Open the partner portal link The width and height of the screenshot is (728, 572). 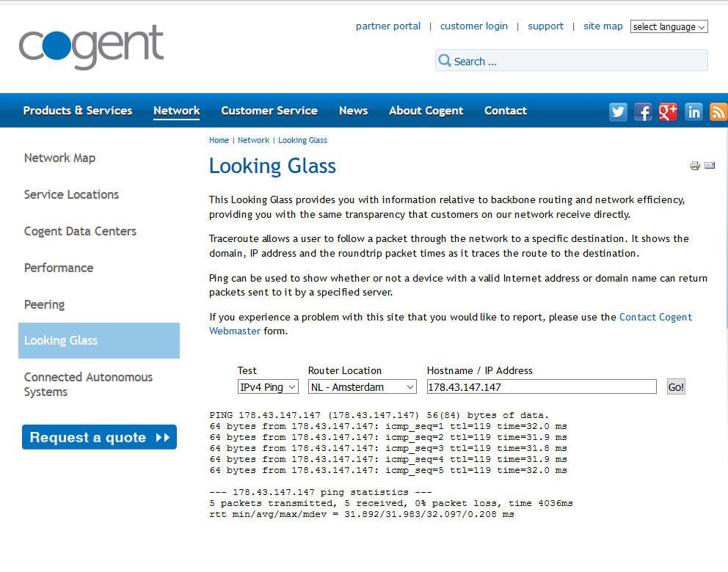388,26
